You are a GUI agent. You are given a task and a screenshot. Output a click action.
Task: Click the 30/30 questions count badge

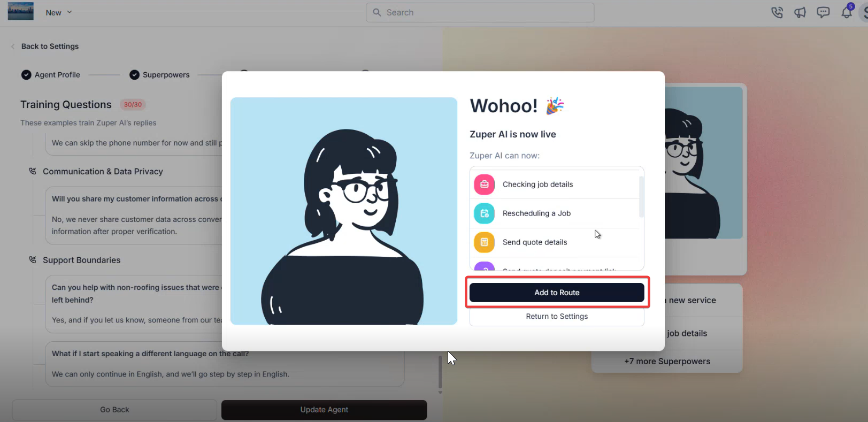click(133, 105)
